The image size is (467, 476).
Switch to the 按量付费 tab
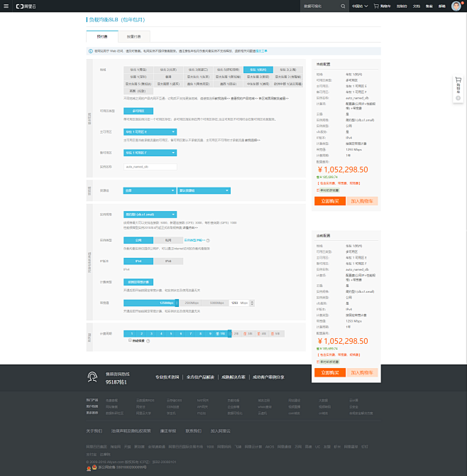pyautogui.click(x=134, y=36)
